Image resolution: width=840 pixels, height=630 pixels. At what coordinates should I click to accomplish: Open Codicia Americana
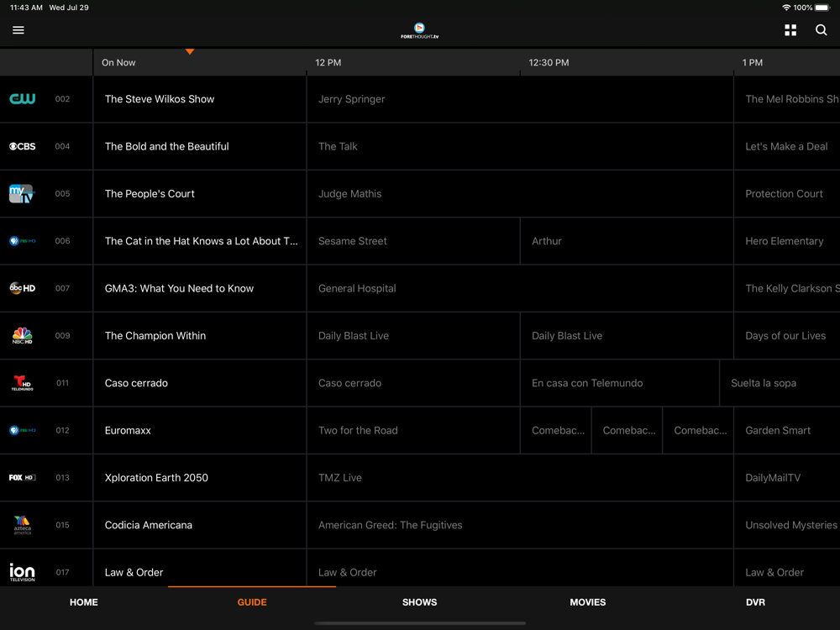(x=200, y=525)
